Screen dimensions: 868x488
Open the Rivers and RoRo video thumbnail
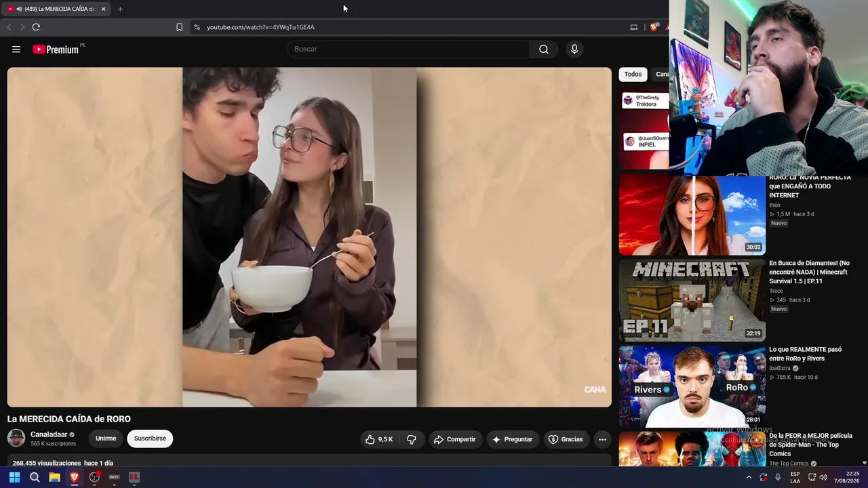[x=692, y=386]
